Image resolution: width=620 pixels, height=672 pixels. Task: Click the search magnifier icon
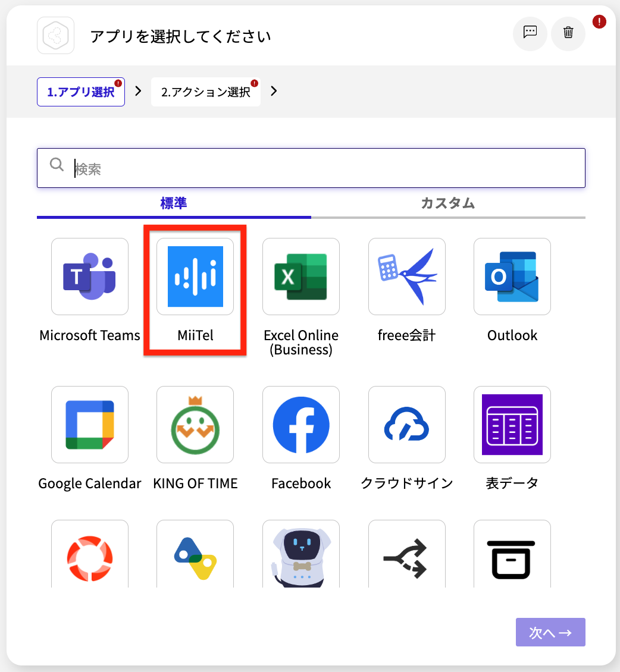pos(57,164)
